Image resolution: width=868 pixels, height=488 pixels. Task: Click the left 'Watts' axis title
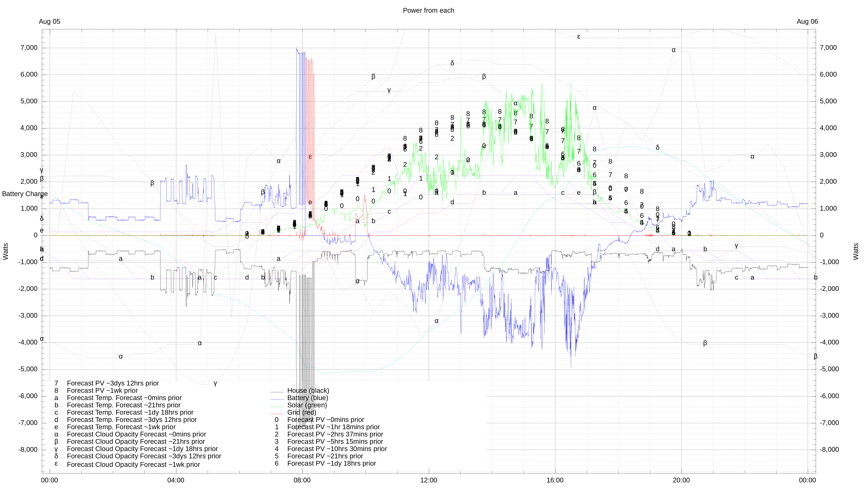(5, 251)
